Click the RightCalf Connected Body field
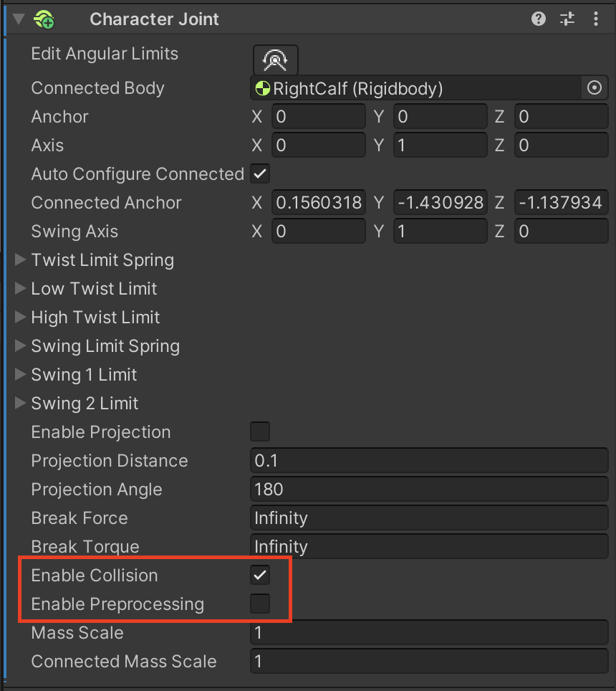The image size is (616, 691). click(x=415, y=88)
